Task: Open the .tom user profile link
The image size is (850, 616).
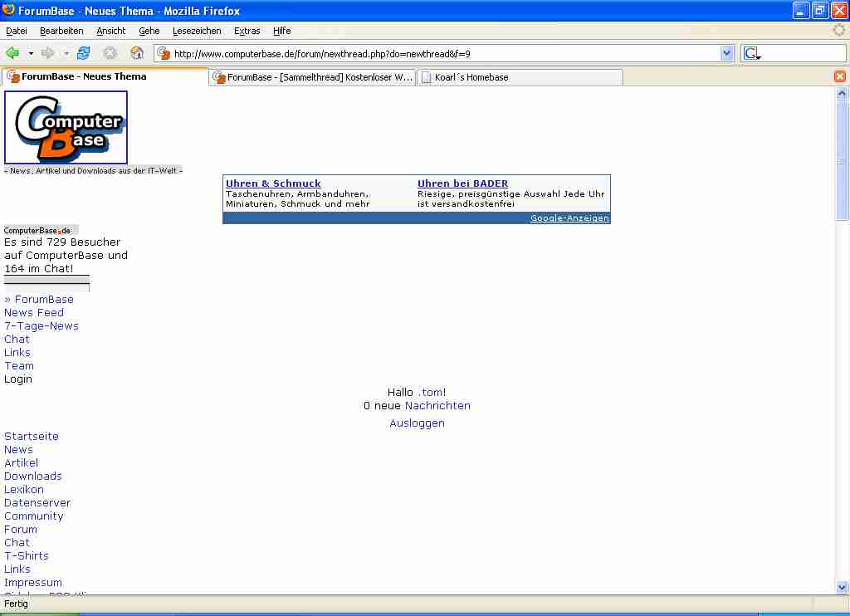Action: 431,392
